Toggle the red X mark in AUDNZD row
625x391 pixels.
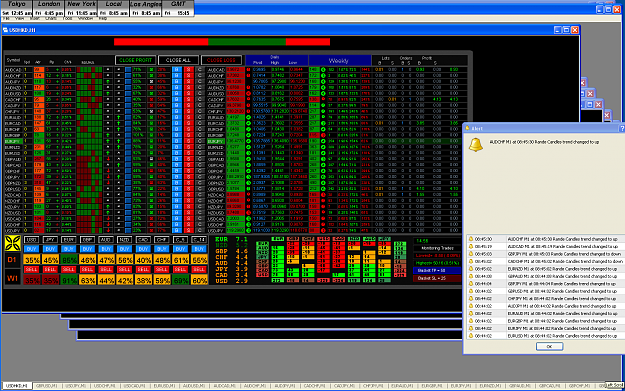coord(151,88)
